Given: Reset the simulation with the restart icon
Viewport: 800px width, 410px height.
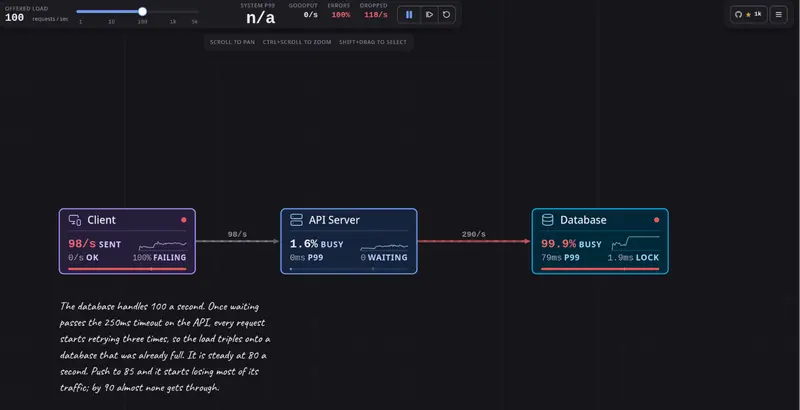Looking at the screenshot, I should click(446, 15).
